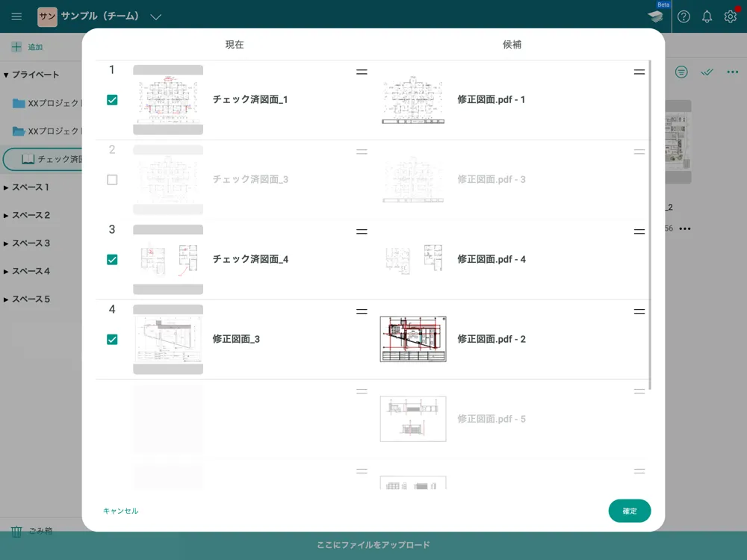
Task: Grab drag handle next to 修正図面.pdf - 3
Action: point(639,152)
